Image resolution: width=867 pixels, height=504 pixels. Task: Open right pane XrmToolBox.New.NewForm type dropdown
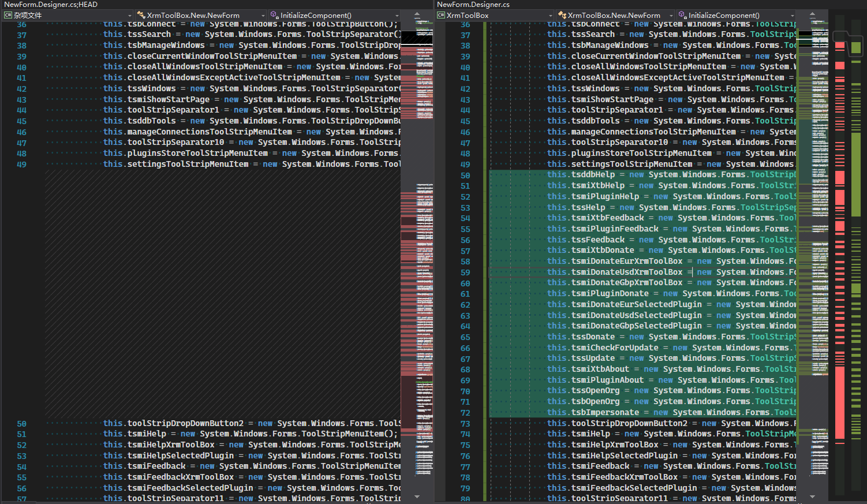coord(615,15)
